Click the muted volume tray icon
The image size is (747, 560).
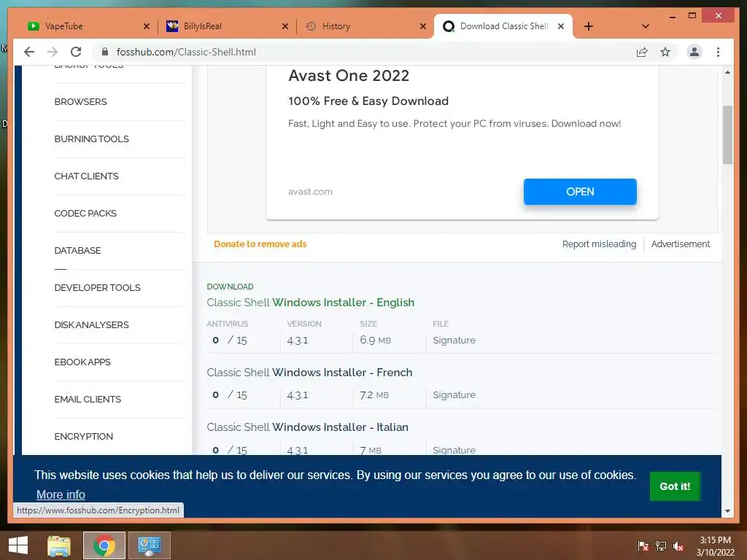[x=678, y=545]
